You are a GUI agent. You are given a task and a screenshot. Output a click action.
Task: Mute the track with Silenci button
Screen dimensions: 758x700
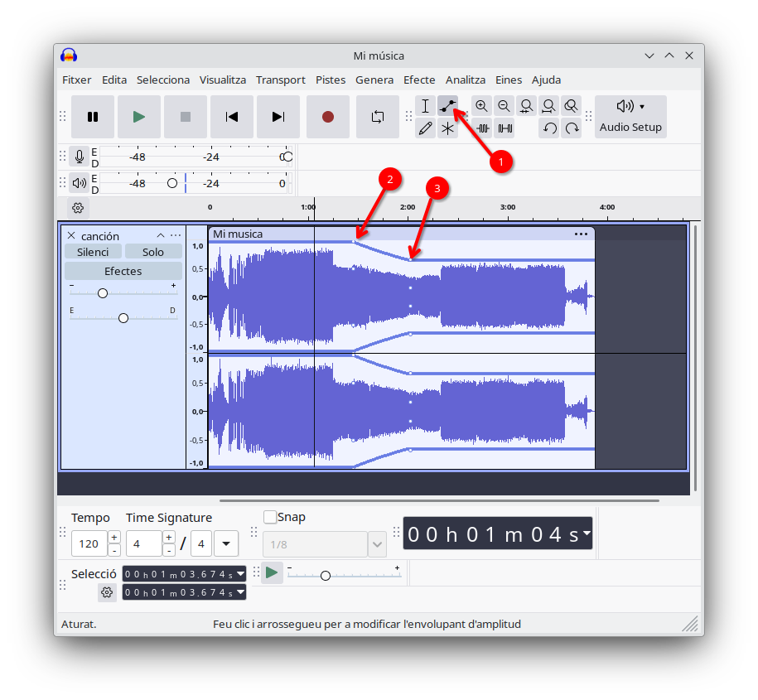(93, 252)
